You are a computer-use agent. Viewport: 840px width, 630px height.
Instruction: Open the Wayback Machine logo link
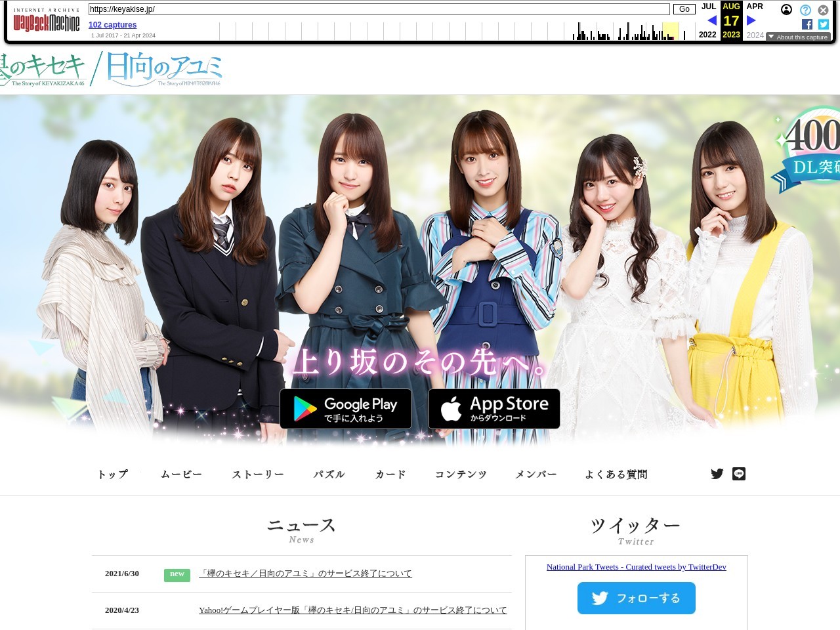tap(46, 20)
